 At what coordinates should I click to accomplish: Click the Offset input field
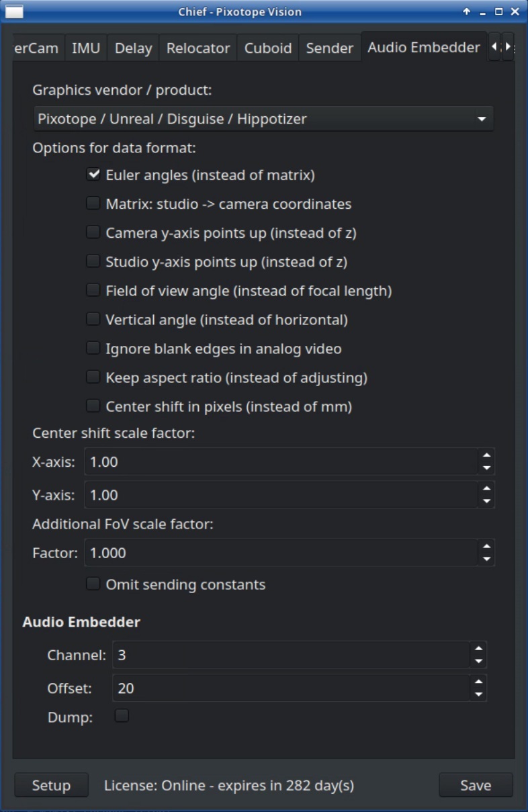(x=289, y=688)
